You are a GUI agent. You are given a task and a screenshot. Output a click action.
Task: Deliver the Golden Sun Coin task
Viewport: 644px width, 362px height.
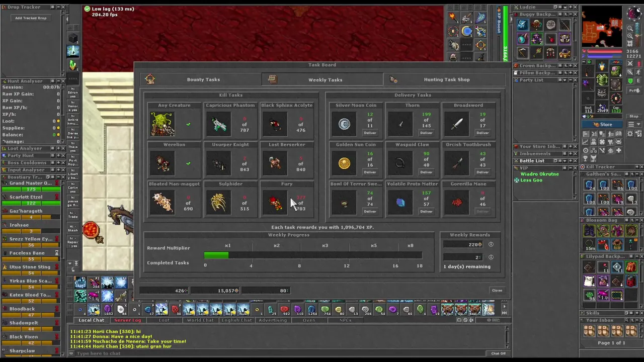(370, 172)
